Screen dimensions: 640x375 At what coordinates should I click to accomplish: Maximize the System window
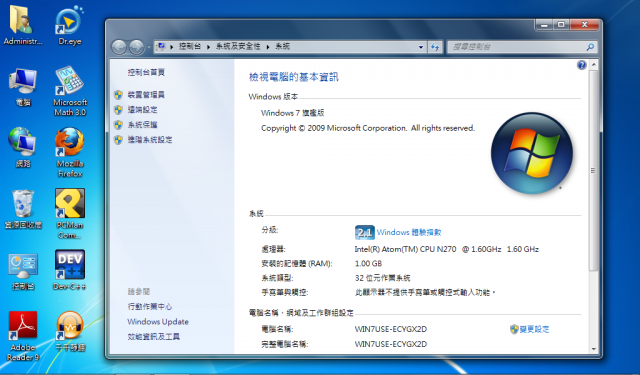(562, 24)
